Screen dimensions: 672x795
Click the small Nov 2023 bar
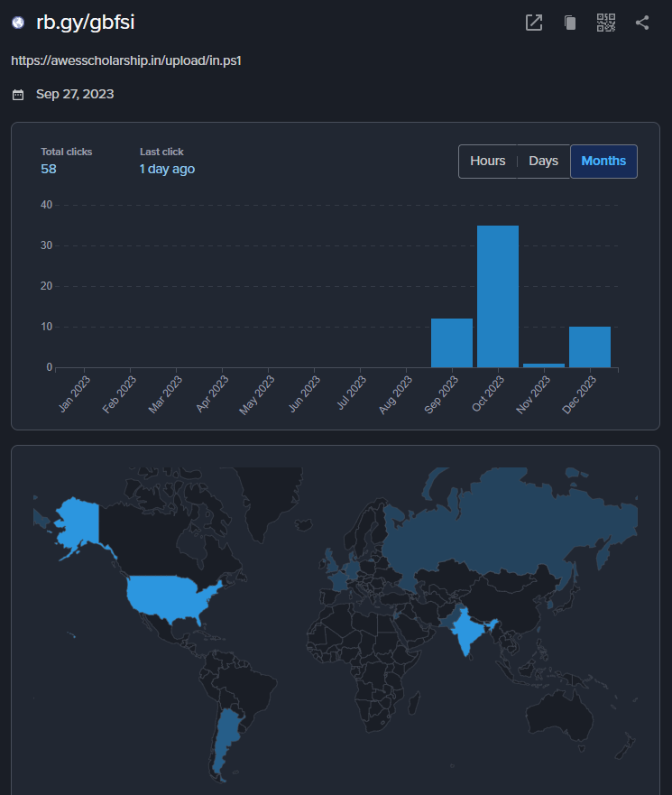pyautogui.click(x=544, y=365)
